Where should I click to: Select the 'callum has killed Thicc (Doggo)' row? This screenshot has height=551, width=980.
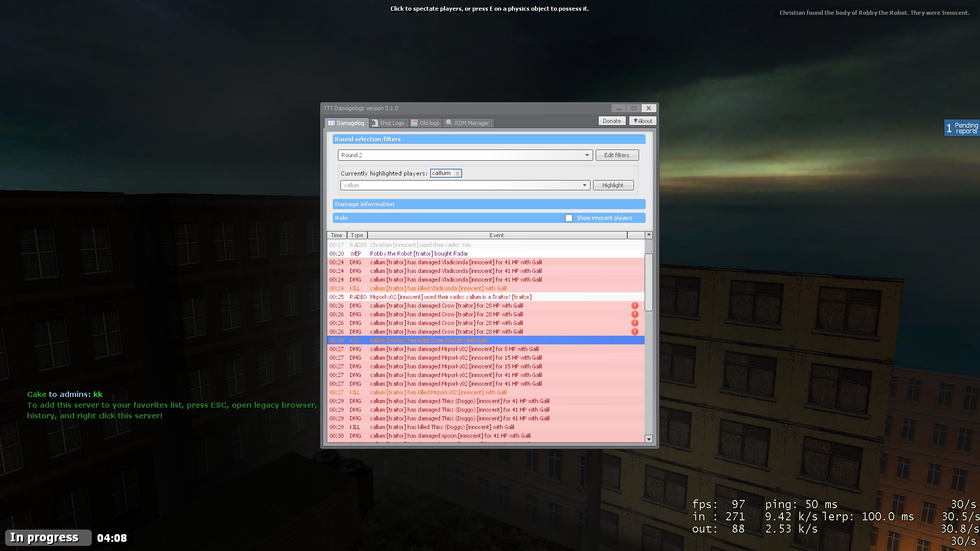coord(486,427)
